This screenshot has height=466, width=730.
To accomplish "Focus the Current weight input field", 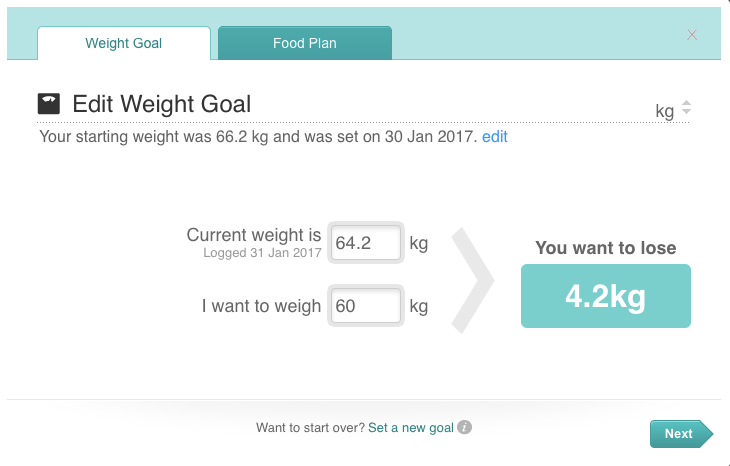I will click(x=366, y=243).
